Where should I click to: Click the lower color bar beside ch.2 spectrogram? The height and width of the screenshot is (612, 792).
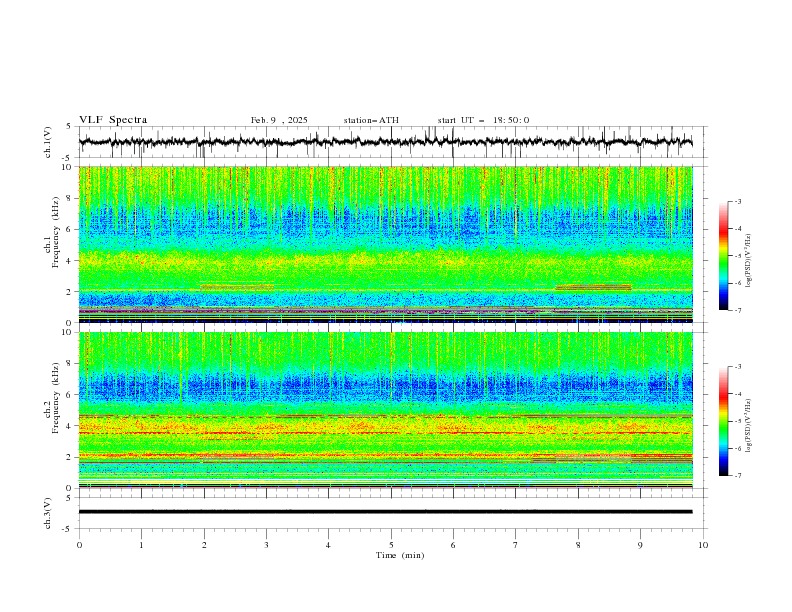tap(724, 421)
